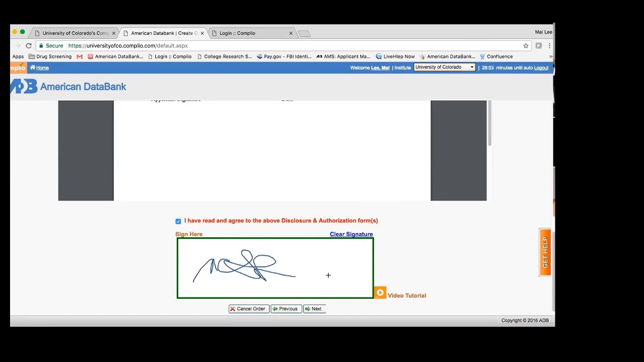Reload the current page
The width and height of the screenshot is (644, 362).
point(29,46)
